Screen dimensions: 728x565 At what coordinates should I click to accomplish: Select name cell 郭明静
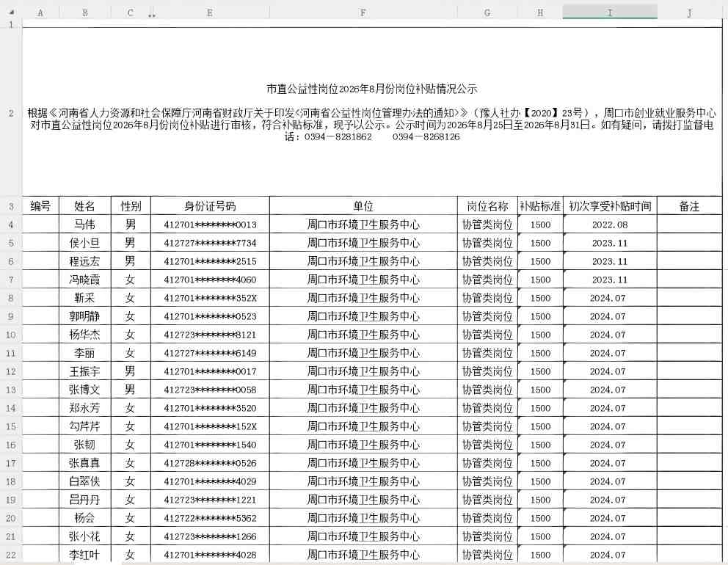click(x=85, y=317)
